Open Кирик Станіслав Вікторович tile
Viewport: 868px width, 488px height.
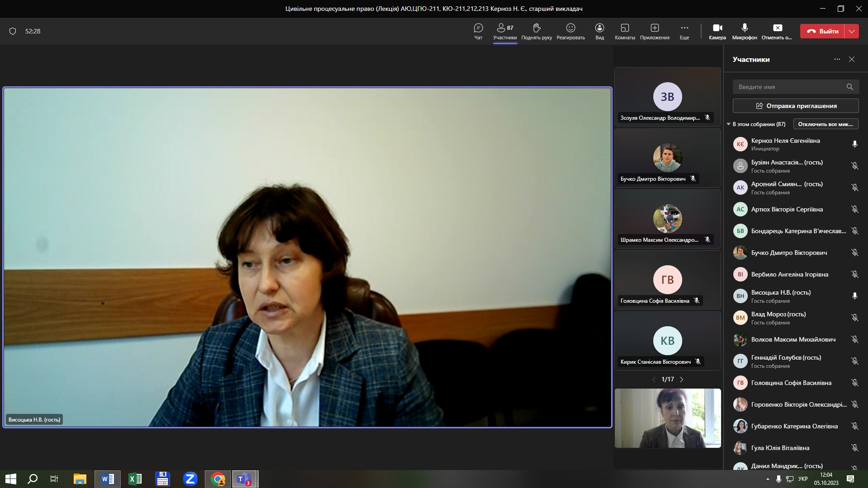[x=667, y=341]
